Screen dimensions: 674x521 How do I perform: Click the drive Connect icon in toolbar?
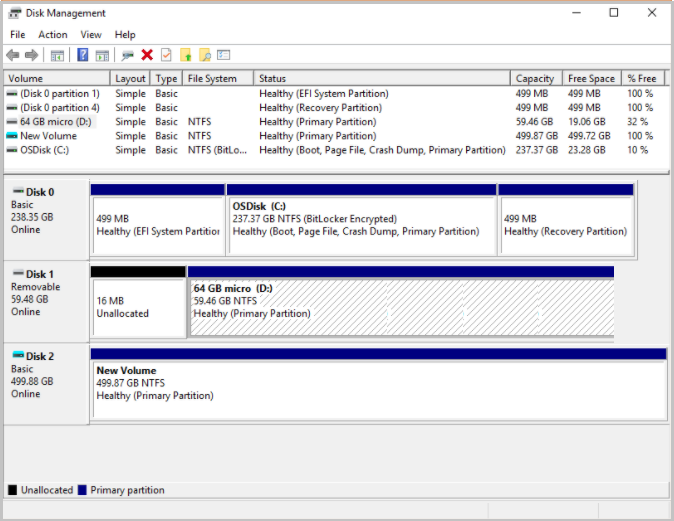pyautogui.click(x=127, y=55)
